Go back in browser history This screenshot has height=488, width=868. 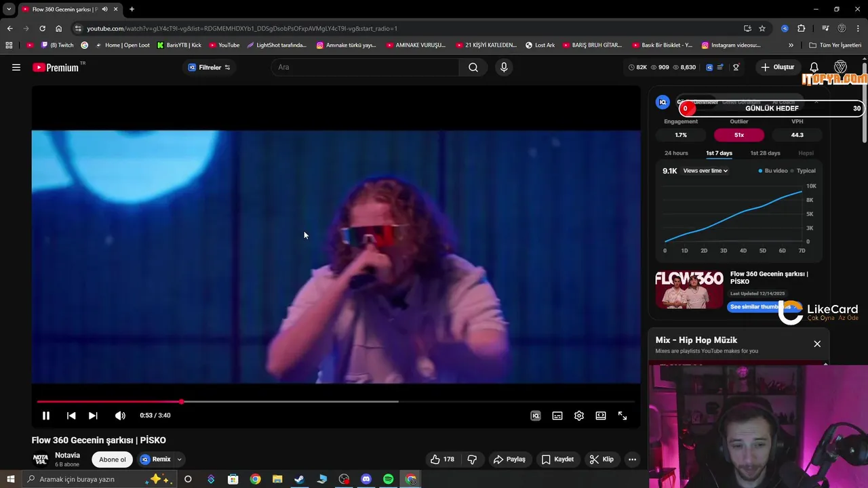tap(9, 28)
